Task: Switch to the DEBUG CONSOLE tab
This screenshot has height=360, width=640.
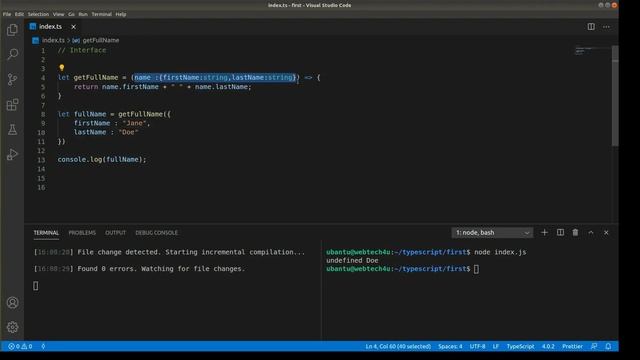Action: [157, 233]
